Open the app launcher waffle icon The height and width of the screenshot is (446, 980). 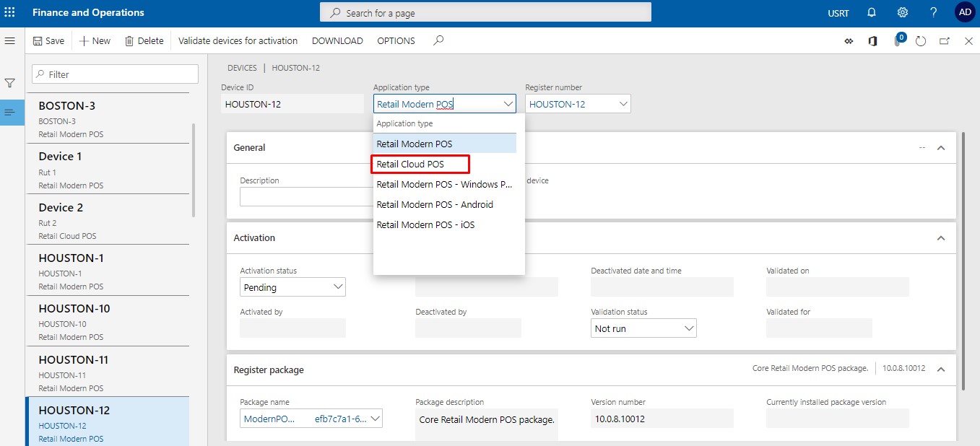click(x=10, y=12)
